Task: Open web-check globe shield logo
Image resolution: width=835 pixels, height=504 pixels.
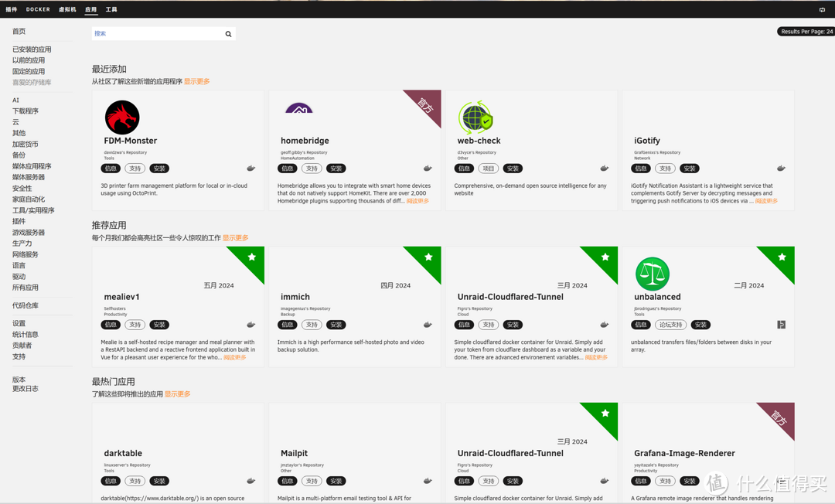Action: pos(475,117)
